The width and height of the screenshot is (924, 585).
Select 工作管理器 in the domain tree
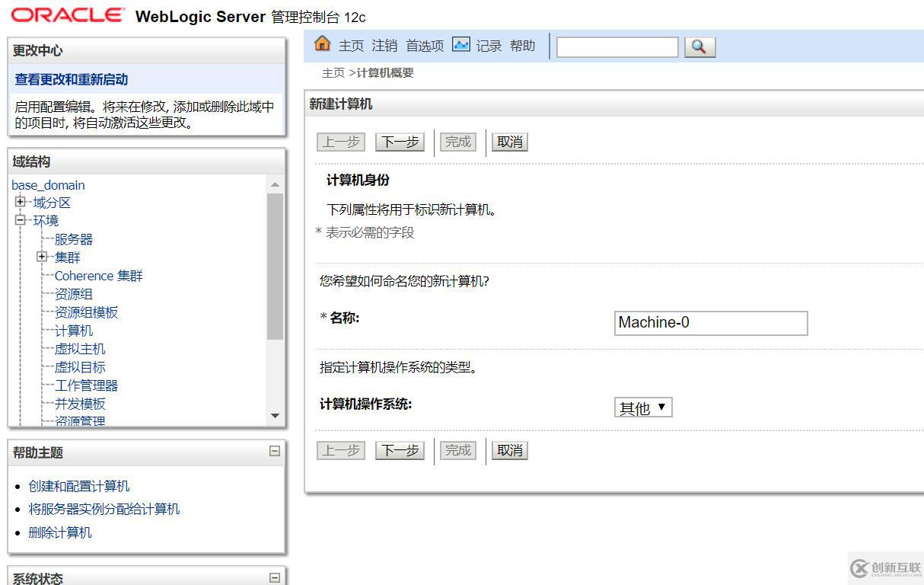87,385
